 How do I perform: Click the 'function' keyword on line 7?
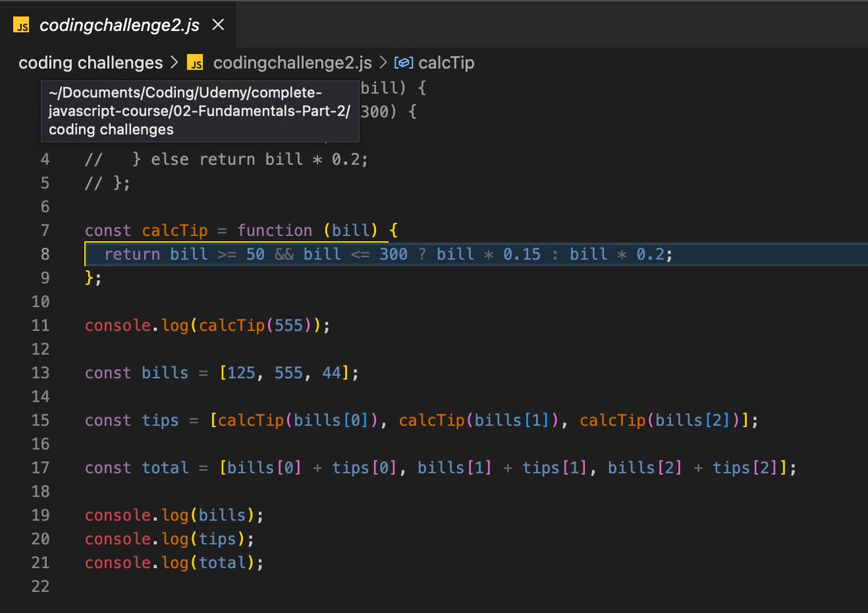(275, 231)
